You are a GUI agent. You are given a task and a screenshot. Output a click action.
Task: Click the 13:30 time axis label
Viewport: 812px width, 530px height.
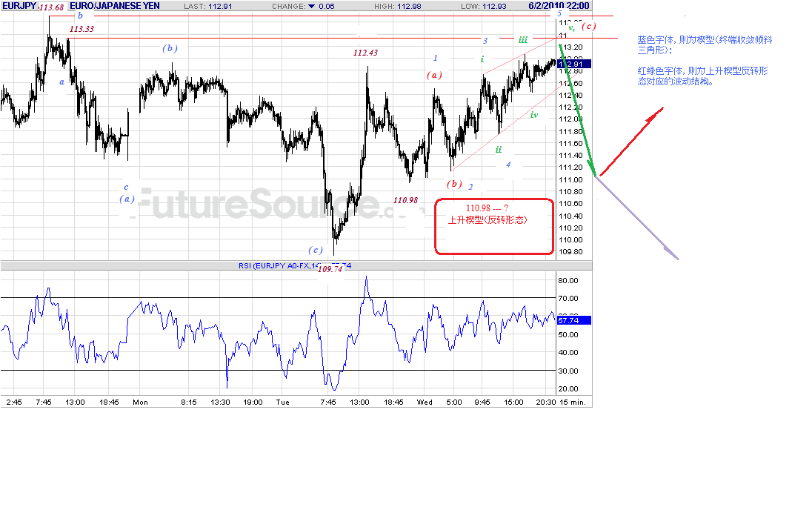click(x=220, y=402)
